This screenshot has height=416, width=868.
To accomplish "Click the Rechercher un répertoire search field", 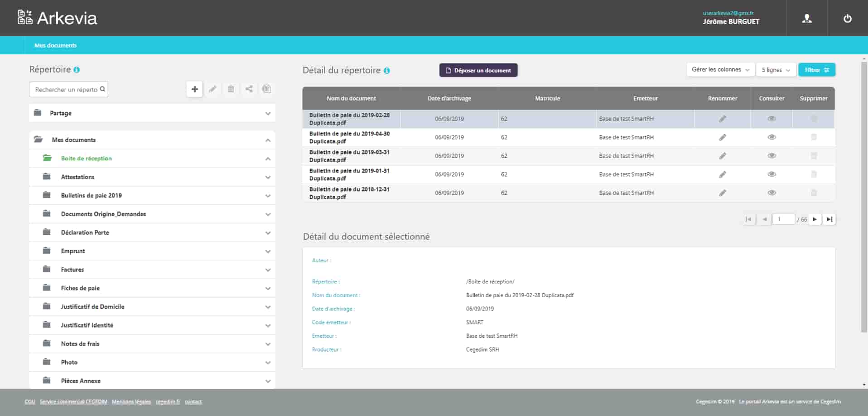I will click(66, 90).
